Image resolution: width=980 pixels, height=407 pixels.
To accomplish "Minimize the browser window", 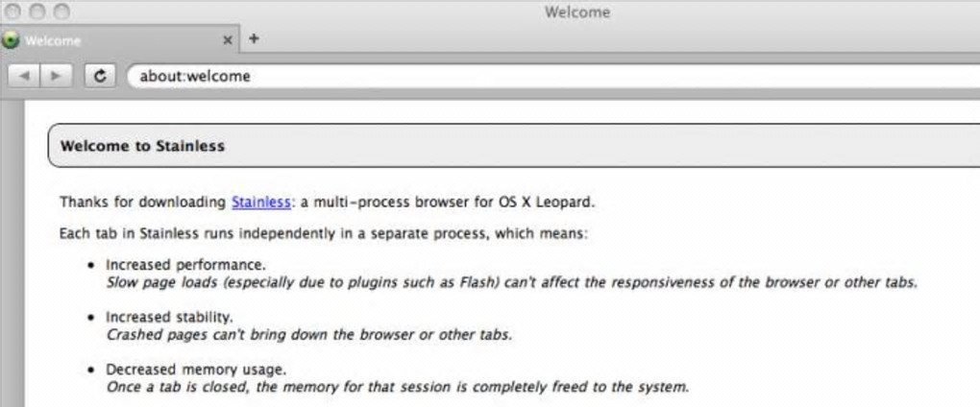I will [38, 12].
